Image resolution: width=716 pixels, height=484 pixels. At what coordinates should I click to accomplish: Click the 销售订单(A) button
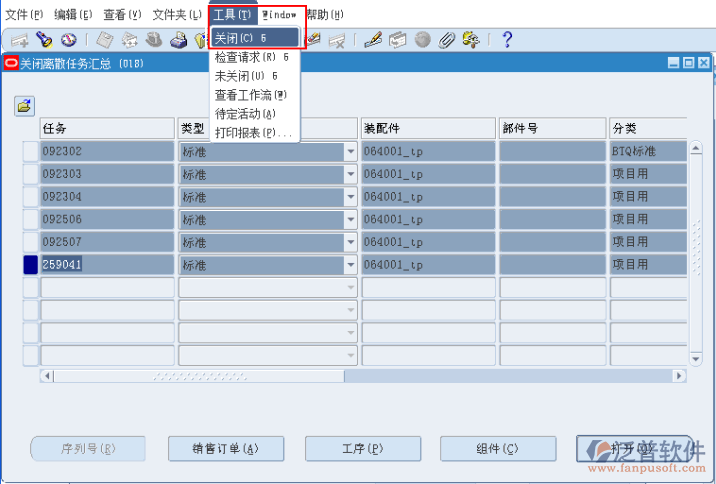coord(226,449)
